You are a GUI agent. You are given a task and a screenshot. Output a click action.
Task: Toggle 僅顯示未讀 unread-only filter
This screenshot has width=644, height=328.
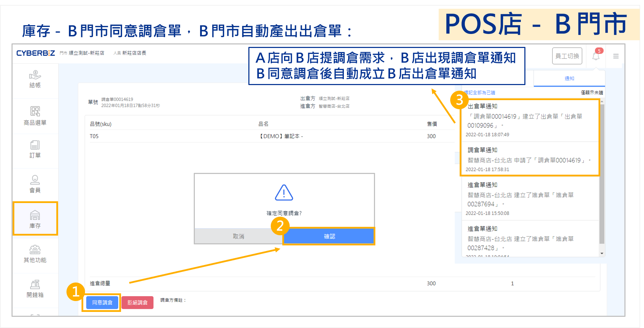coord(592,93)
